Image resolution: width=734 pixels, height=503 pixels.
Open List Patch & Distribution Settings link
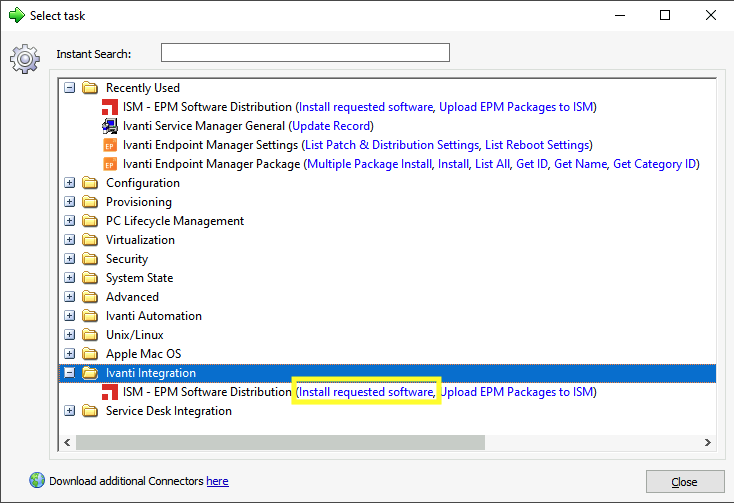(x=392, y=145)
